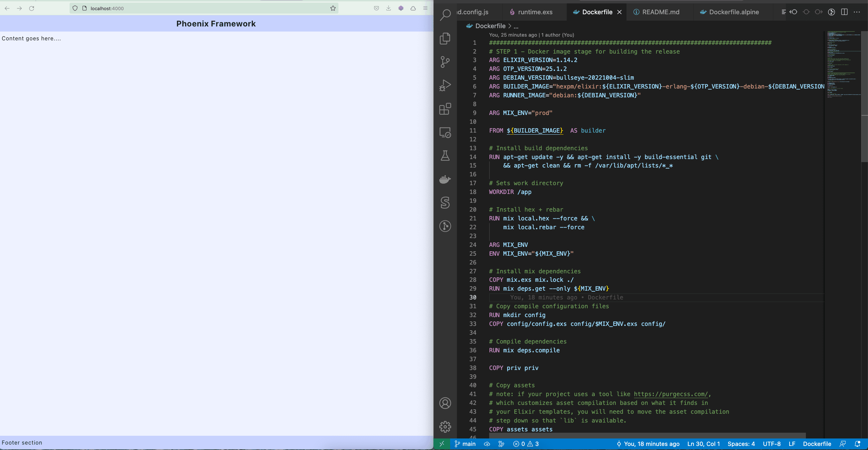Open the Extensions view
The height and width of the screenshot is (450, 868).
(445, 109)
